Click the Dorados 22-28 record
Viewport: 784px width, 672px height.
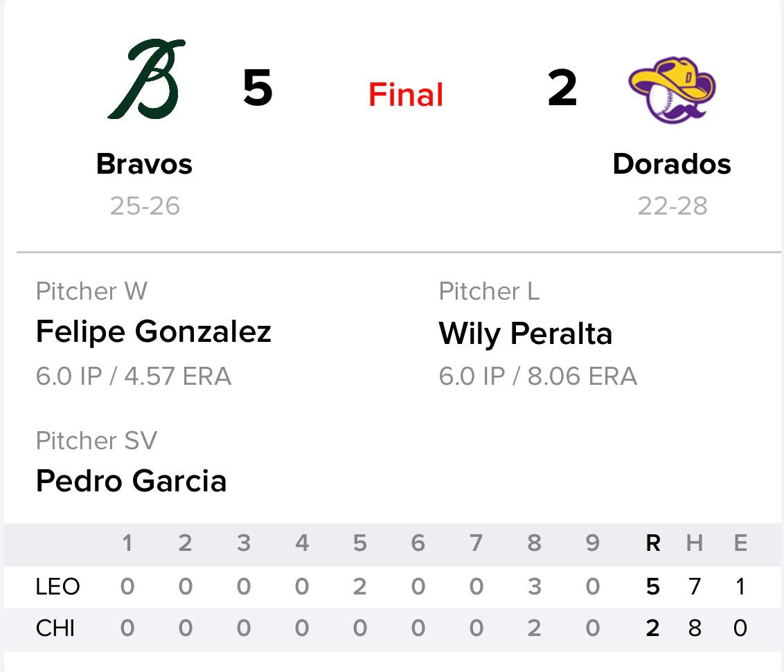pyautogui.click(x=672, y=206)
